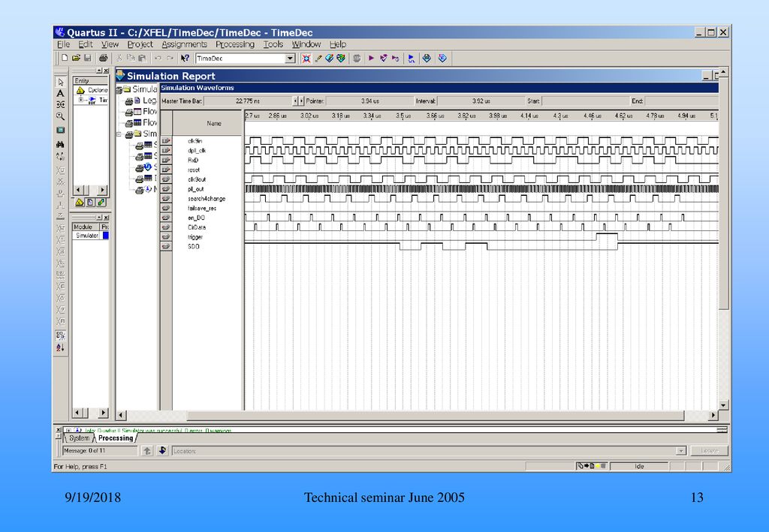Open the Window menu

point(306,44)
